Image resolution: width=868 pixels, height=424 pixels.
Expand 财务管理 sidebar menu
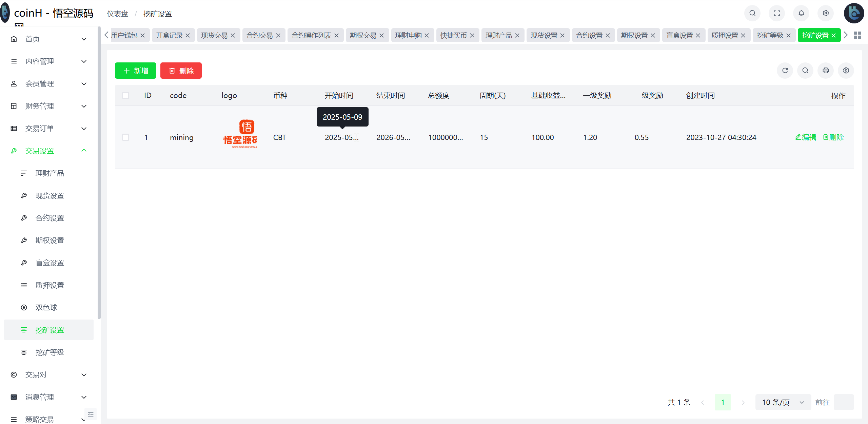click(x=49, y=106)
